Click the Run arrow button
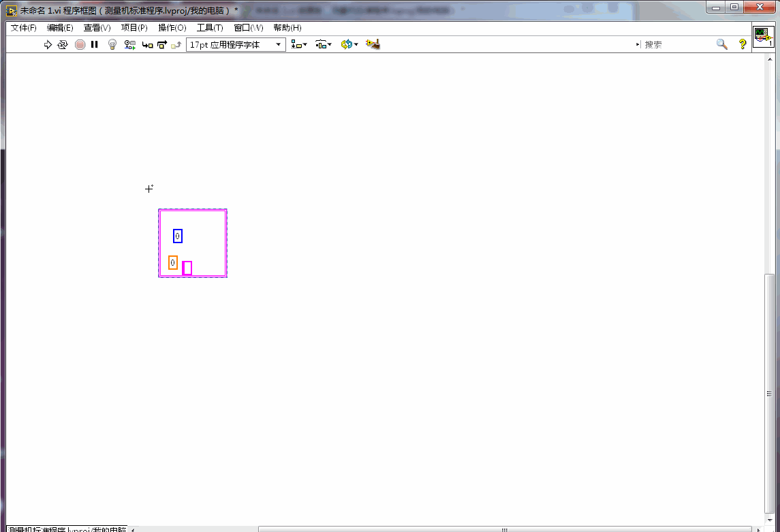Screen dimensions: 780x532 pyautogui.click(x=48, y=45)
